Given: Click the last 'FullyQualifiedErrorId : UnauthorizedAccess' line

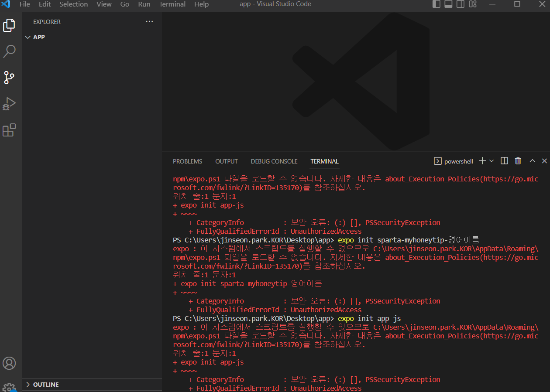Looking at the screenshot, I should pos(275,388).
